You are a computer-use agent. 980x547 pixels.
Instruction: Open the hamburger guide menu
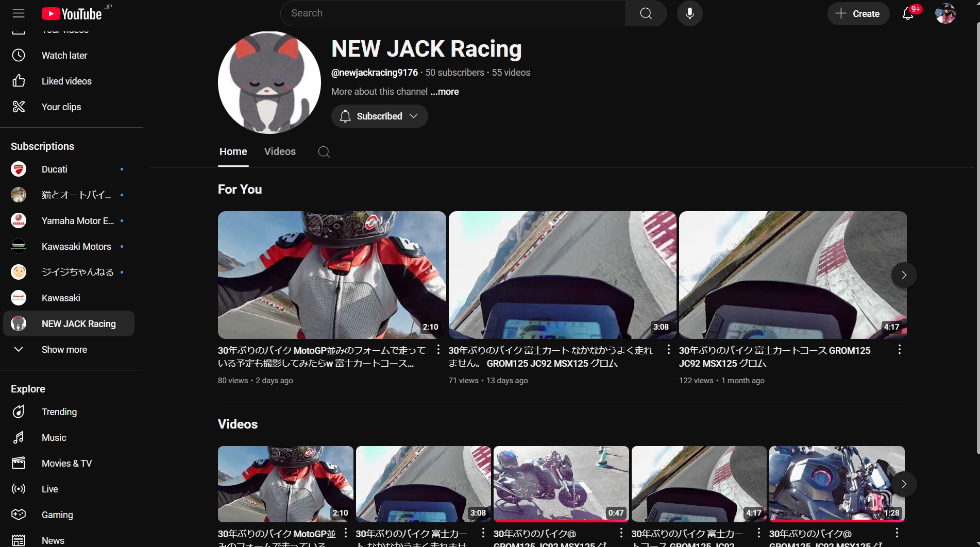(x=19, y=13)
